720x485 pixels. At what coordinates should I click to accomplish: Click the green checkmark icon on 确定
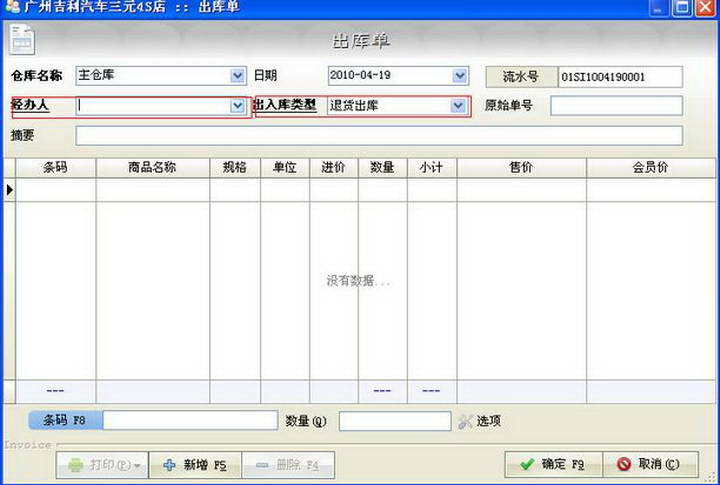[x=528, y=464]
